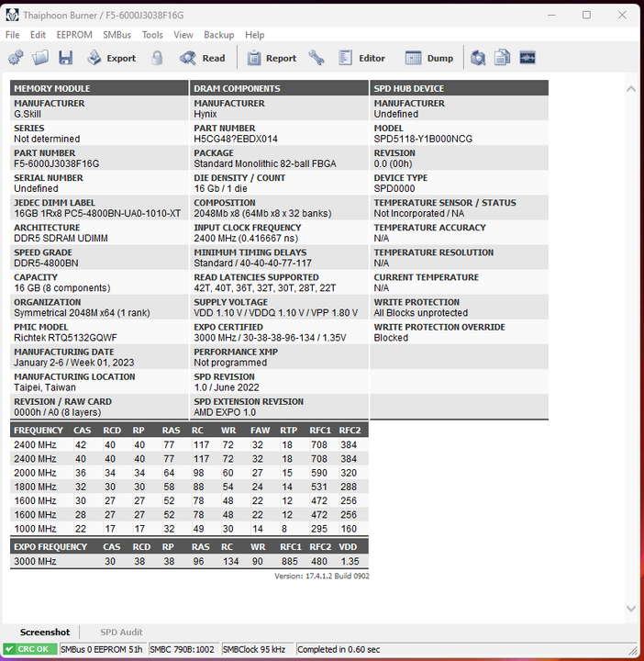Viewport: 644px width, 661px height.
Task: Click the Taipei, Taiwan location value
Action: 45,387
